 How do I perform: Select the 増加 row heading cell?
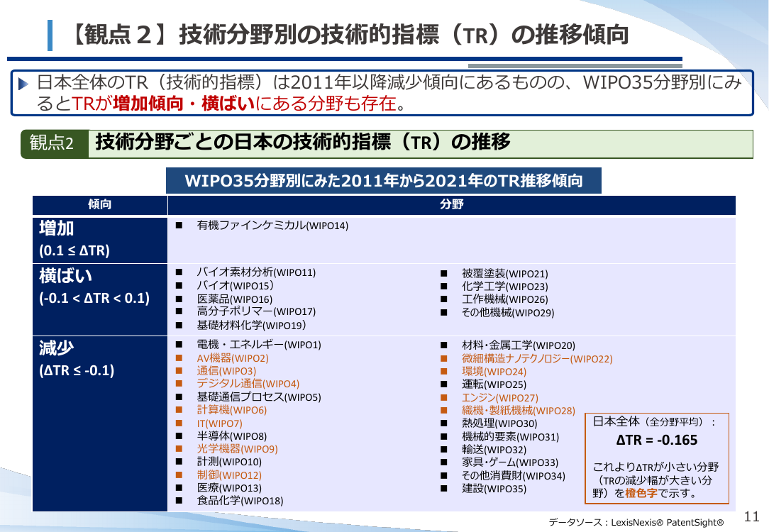(100, 240)
